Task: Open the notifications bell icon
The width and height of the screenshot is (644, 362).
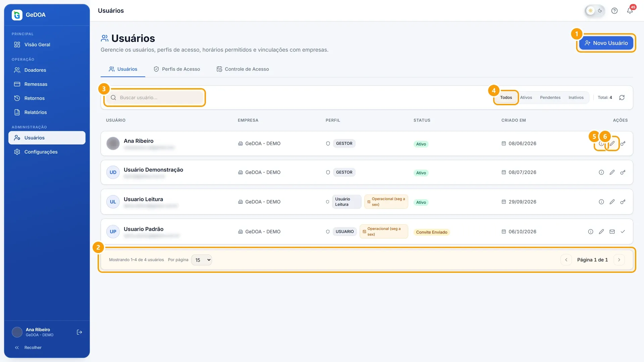Action: coord(630,11)
